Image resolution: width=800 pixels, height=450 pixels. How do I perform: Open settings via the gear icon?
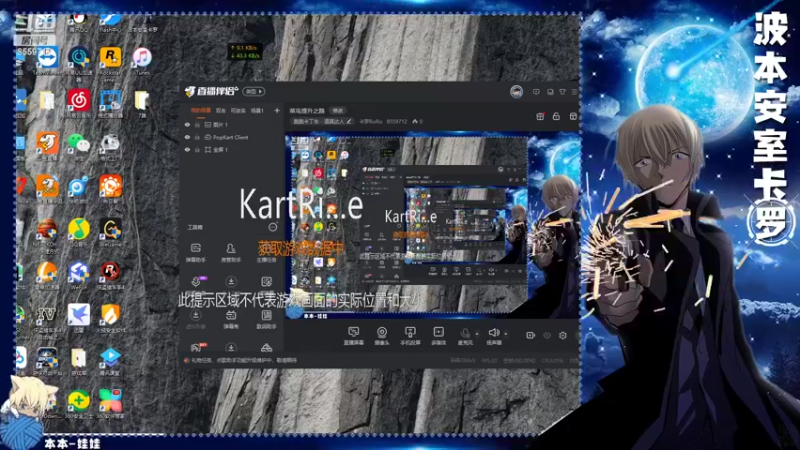[563, 335]
